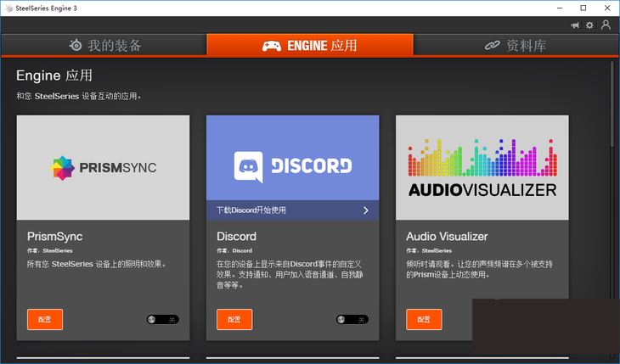Click the 作者: SteelSeries text under PrismSync
The height and width of the screenshot is (364, 620).
(x=50, y=250)
